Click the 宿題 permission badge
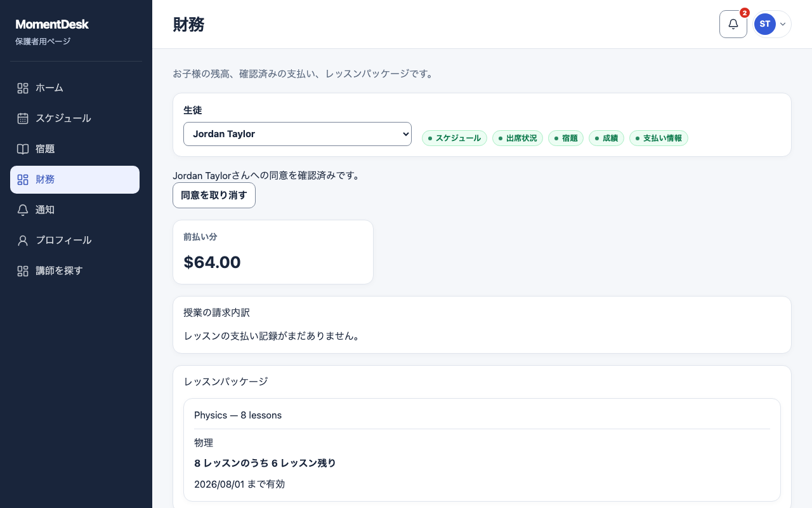The height and width of the screenshot is (508, 812). click(x=566, y=138)
